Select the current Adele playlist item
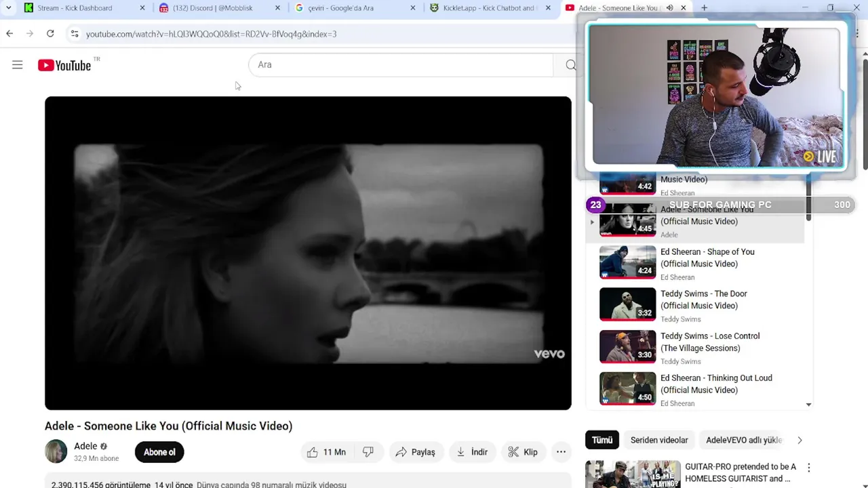Screen dimensions: 868x488 (695, 221)
